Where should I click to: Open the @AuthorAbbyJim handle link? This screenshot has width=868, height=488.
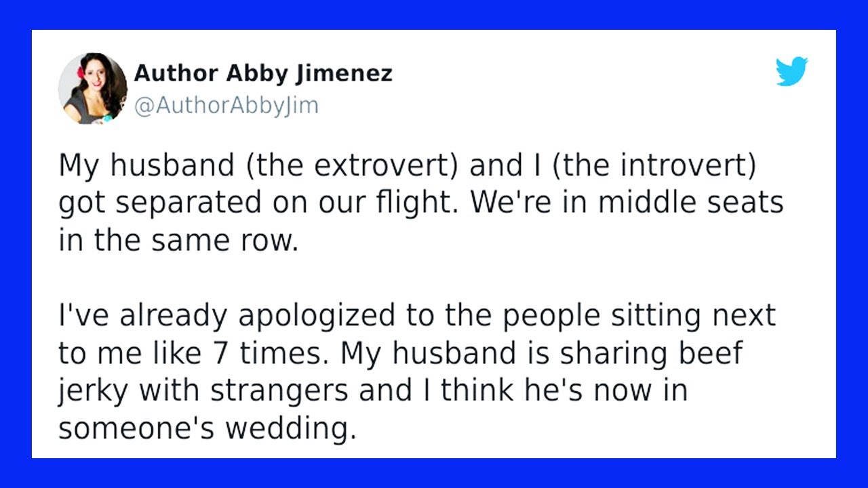[226, 106]
